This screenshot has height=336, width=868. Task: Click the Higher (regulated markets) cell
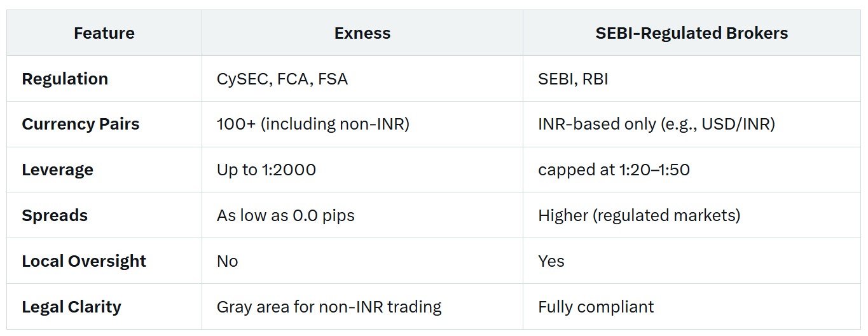click(639, 215)
